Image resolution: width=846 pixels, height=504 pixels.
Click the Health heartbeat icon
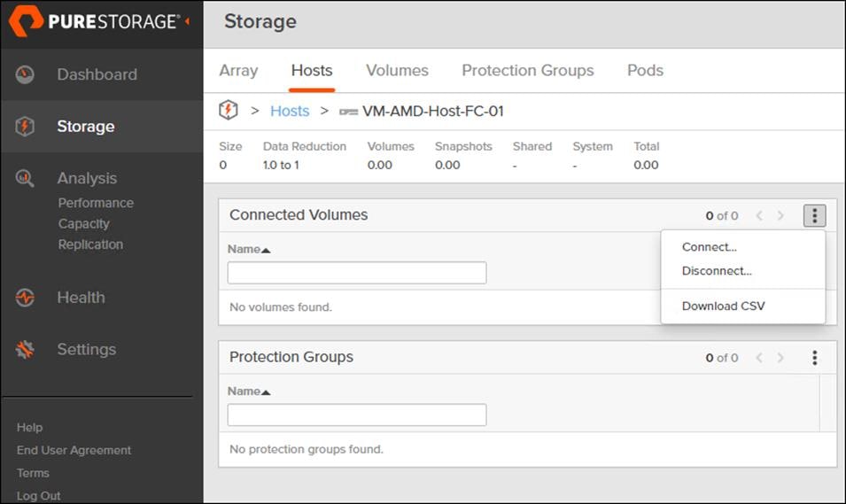25,298
